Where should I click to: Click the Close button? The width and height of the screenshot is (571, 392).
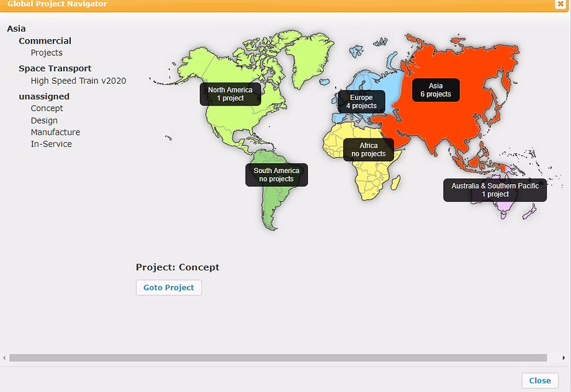tap(540, 381)
